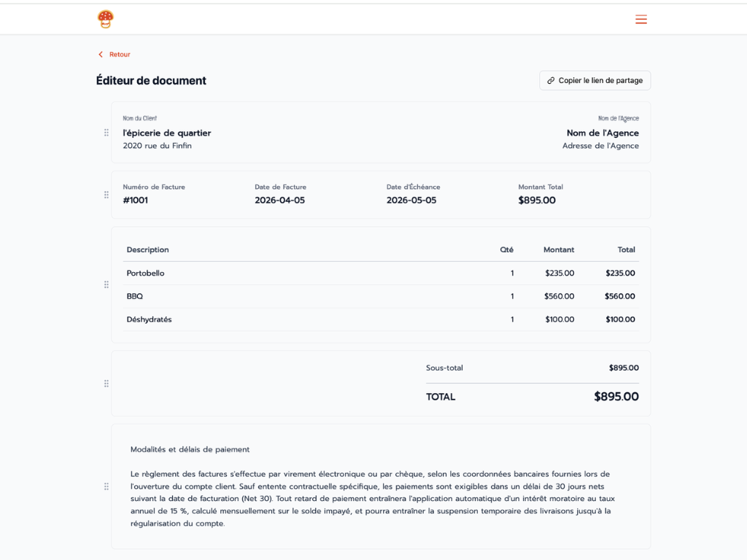Grab the drag handle of the invoice details section
Image resolution: width=747 pixels, height=560 pixels.
coord(106,195)
